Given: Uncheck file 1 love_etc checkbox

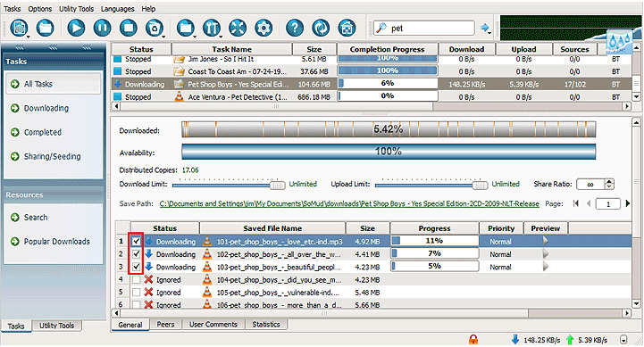Looking at the screenshot, I should coord(137,241).
